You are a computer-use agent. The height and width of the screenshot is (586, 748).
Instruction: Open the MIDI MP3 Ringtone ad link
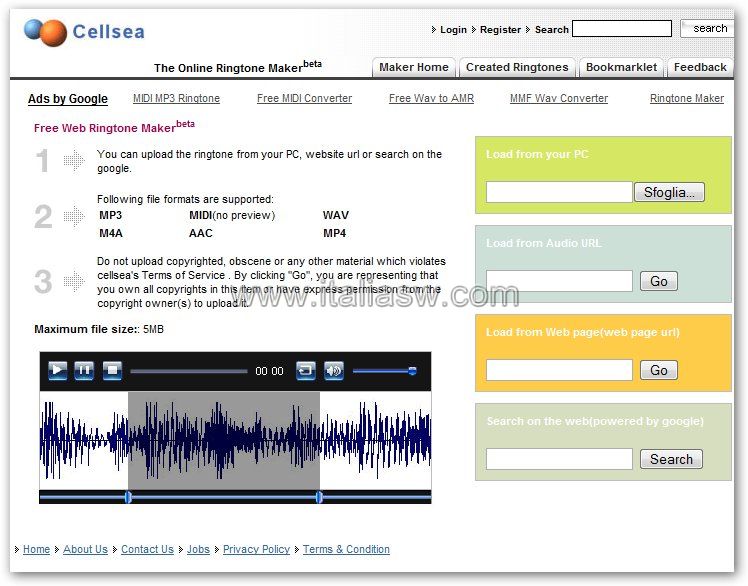[176, 98]
